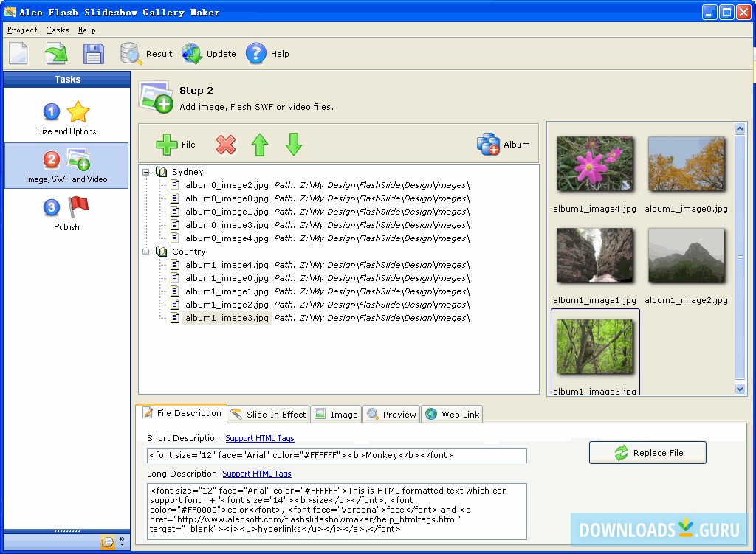Create a new project with blank page icon
This screenshot has height=554, width=756.
(x=18, y=53)
